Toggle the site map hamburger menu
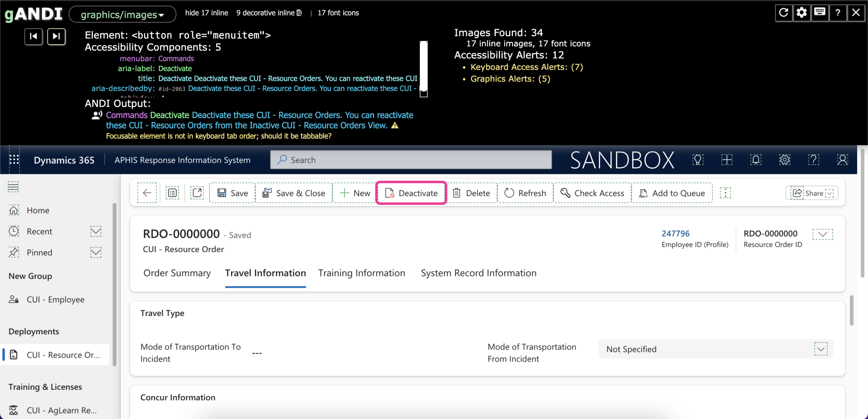Image resolution: width=868 pixels, height=419 pixels. pos(13,187)
